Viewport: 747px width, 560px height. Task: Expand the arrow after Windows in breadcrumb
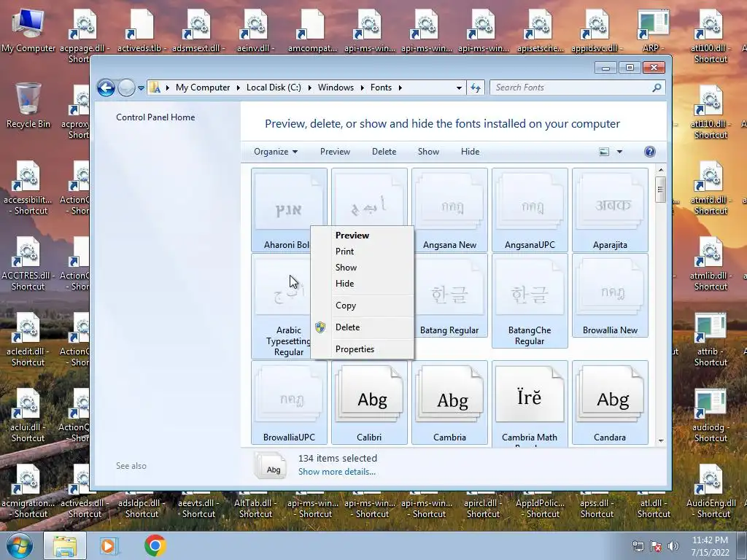363,87
